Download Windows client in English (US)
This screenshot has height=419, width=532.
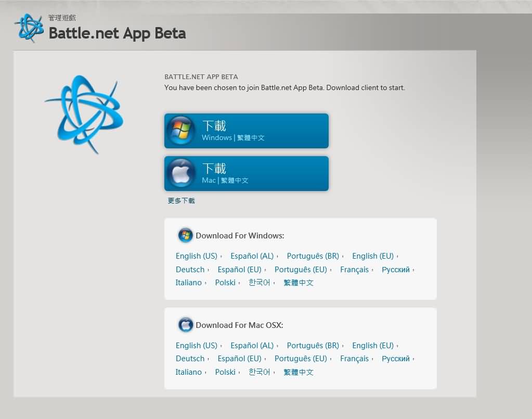[x=197, y=256]
